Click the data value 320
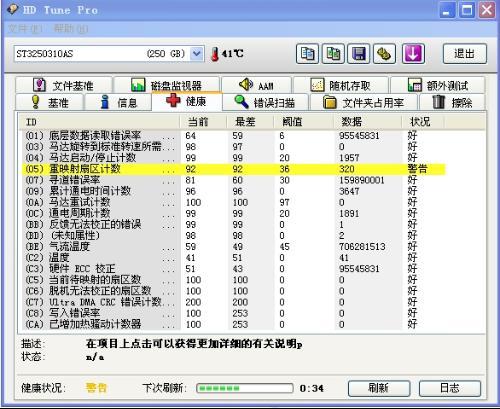The height and width of the screenshot is (409, 500). (347, 169)
